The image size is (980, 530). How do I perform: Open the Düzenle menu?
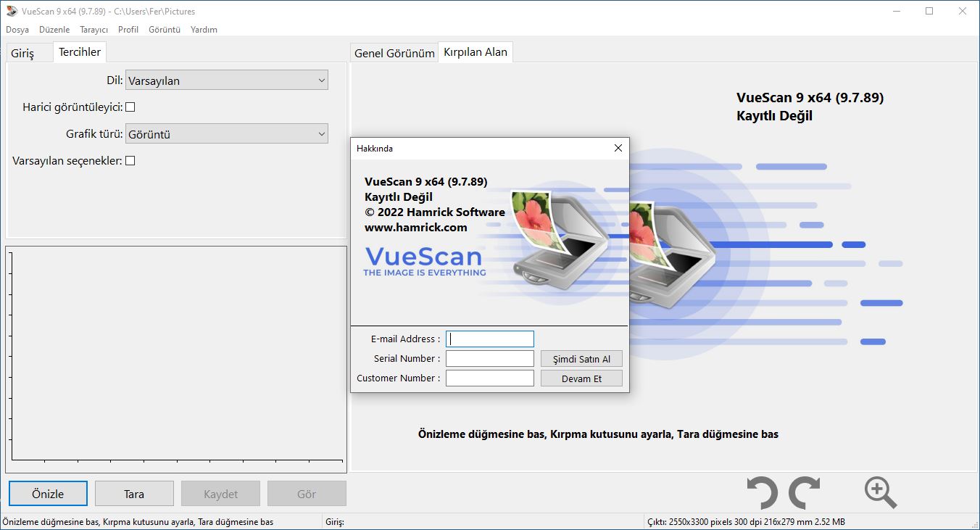54,30
